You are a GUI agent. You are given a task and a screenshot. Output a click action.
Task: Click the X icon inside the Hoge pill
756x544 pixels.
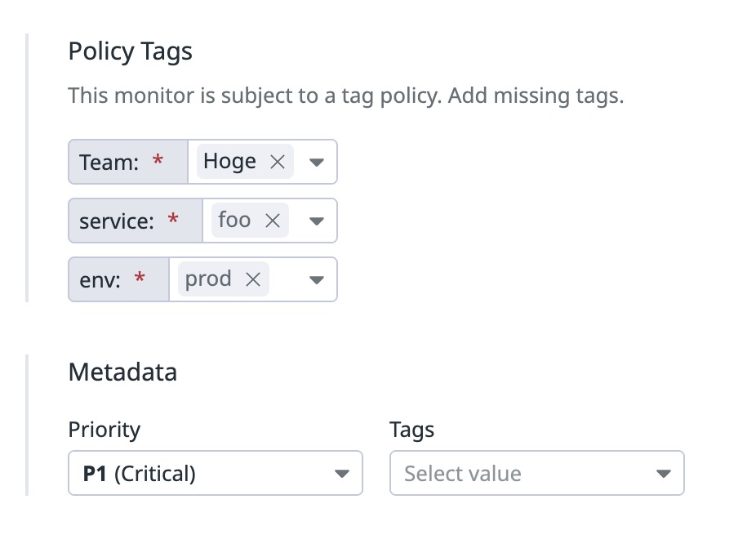277,161
